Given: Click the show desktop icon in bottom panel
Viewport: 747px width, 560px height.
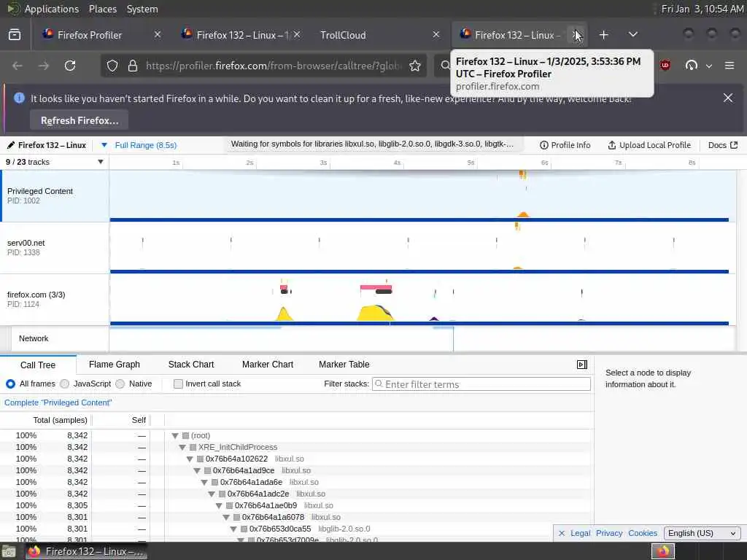Looking at the screenshot, I should [x=9, y=552].
